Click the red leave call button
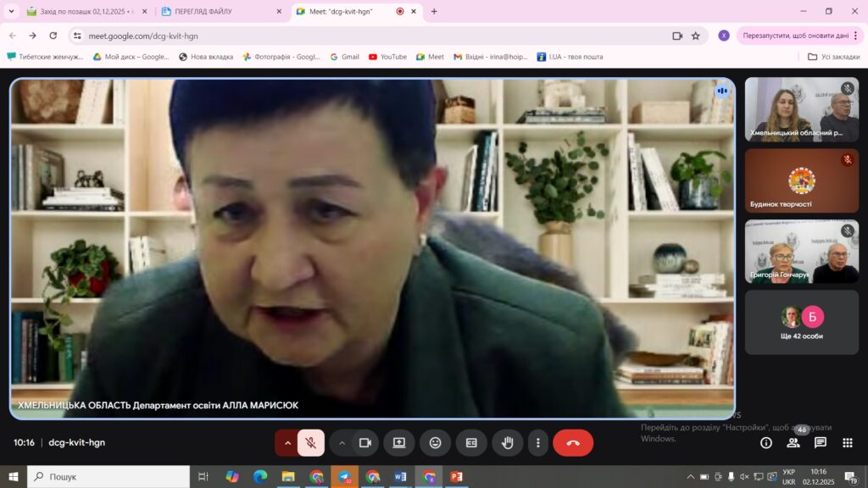 [573, 442]
